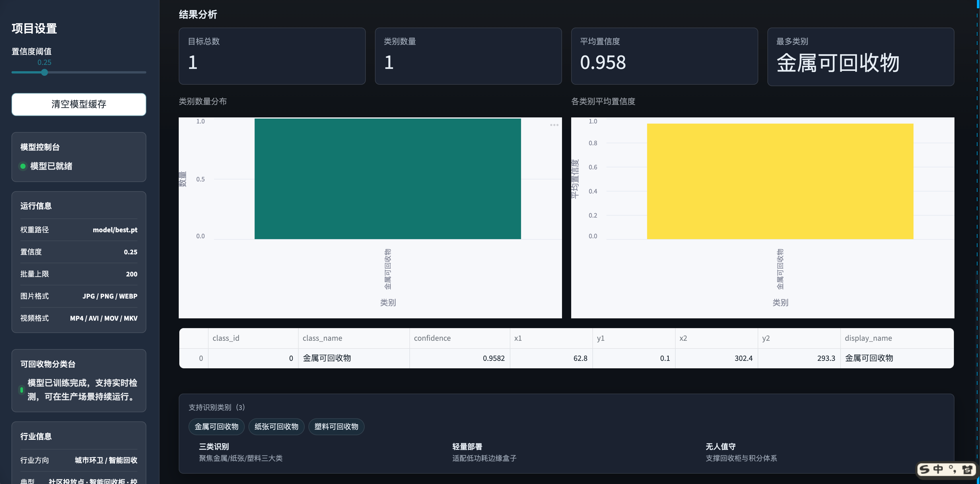Sort table by confidence column header

point(460,338)
